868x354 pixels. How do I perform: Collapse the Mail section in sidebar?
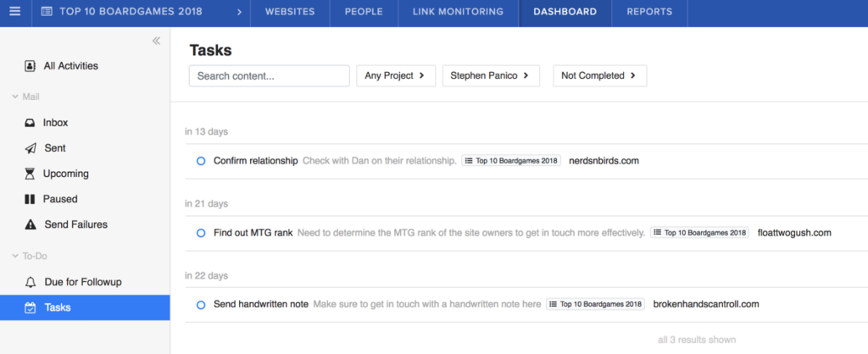pyautogui.click(x=15, y=97)
